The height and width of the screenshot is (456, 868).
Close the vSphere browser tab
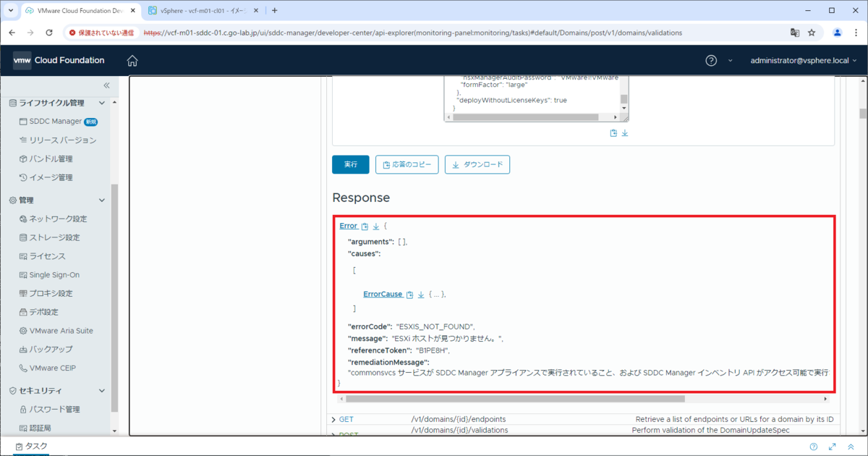click(x=255, y=11)
